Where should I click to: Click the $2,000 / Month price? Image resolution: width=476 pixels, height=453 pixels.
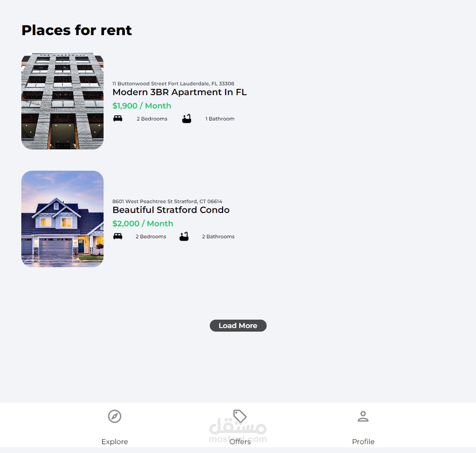[x=143, y=224]
